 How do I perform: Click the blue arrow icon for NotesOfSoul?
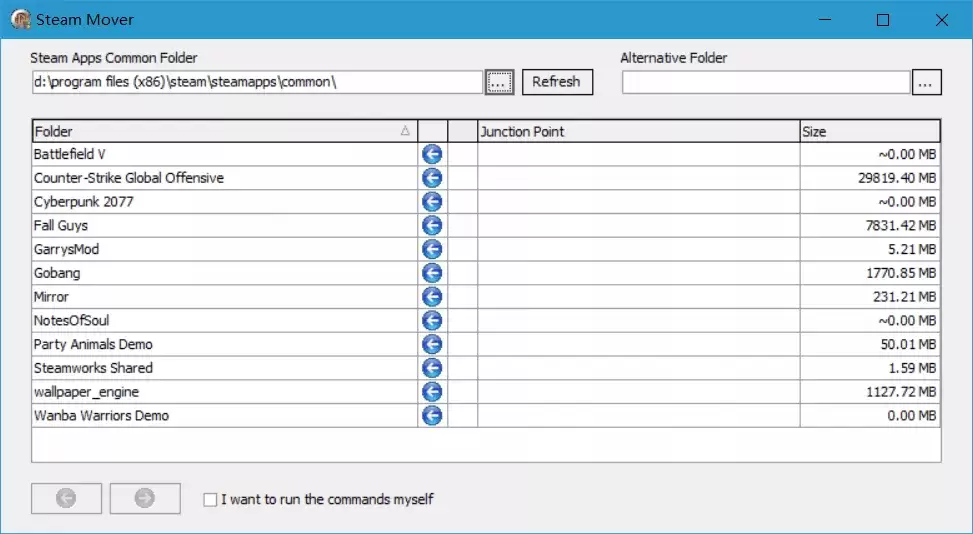(x=432, y=321)
